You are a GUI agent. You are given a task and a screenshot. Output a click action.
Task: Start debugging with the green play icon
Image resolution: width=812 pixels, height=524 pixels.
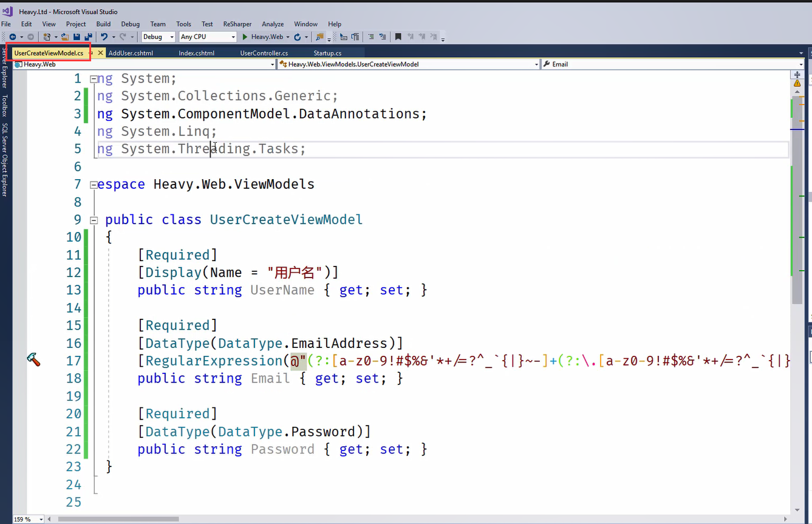(x=245, y=37)
